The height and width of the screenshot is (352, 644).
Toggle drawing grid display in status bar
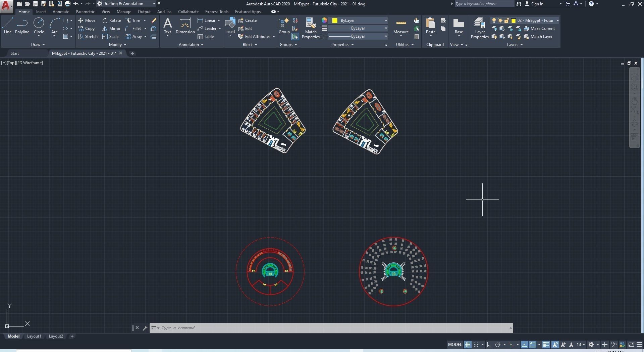468,345
